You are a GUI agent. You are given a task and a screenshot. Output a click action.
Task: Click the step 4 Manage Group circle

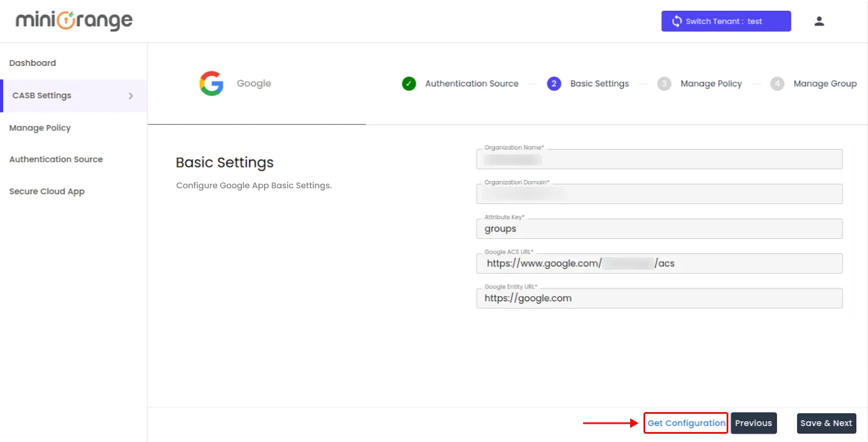point(777,84)
